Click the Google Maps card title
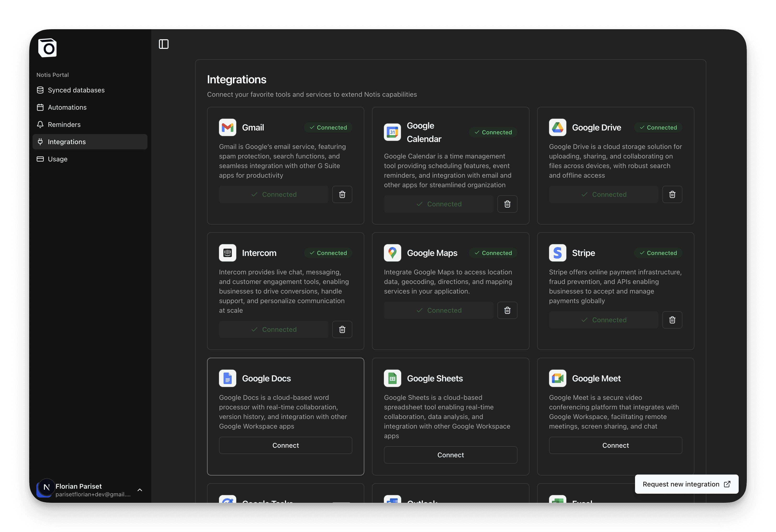This screenshot has width=776, height=532. (x=432, y=253)
